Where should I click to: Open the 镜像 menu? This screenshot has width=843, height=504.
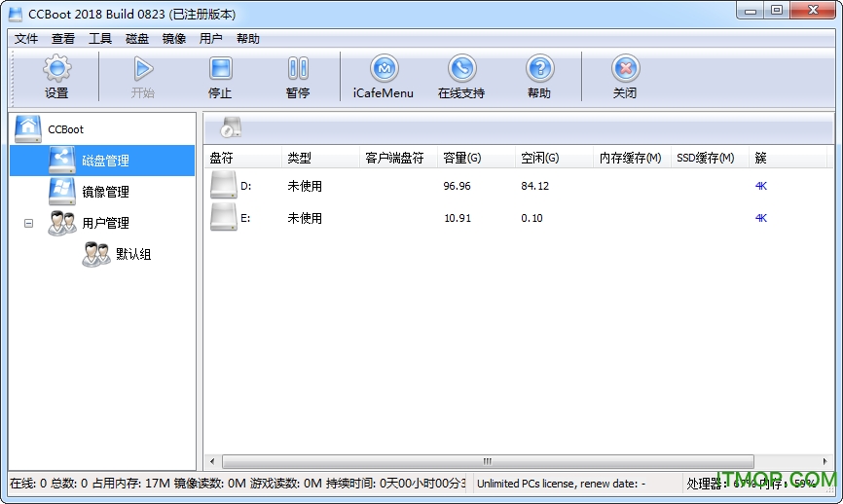pyautogui.click(x=174, y=39)
